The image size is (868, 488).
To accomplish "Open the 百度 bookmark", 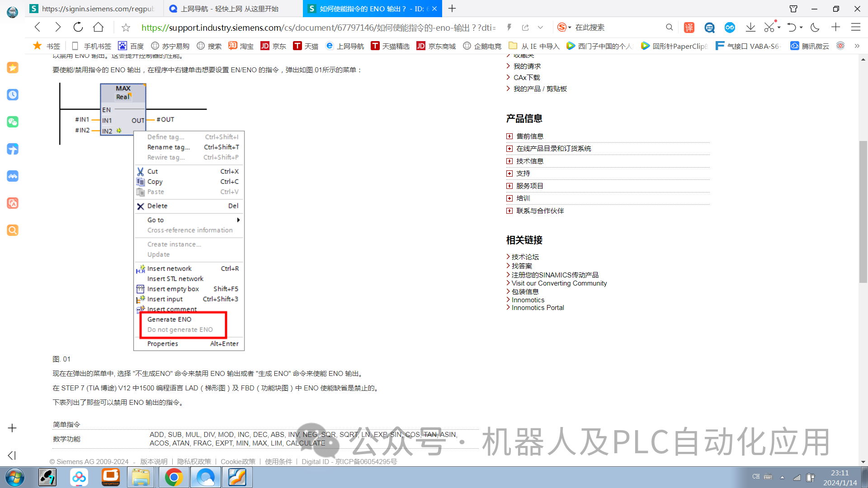I will 131,46.
